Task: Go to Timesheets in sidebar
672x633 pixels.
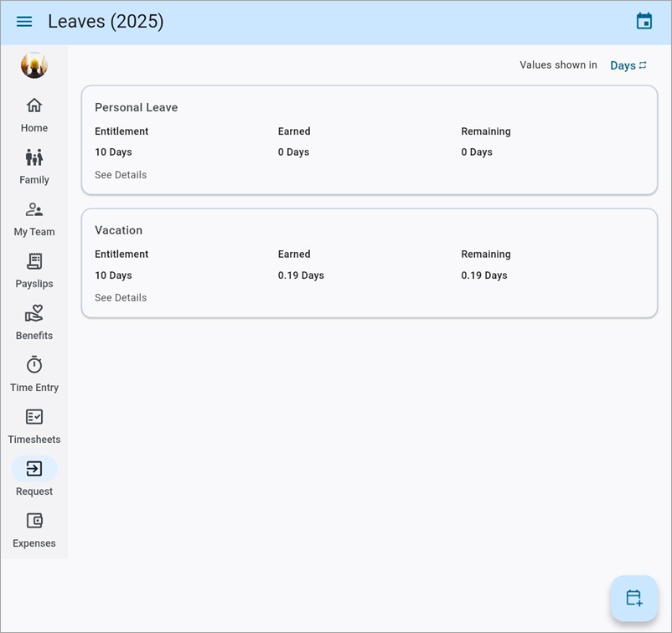Action: pos(34,417)
